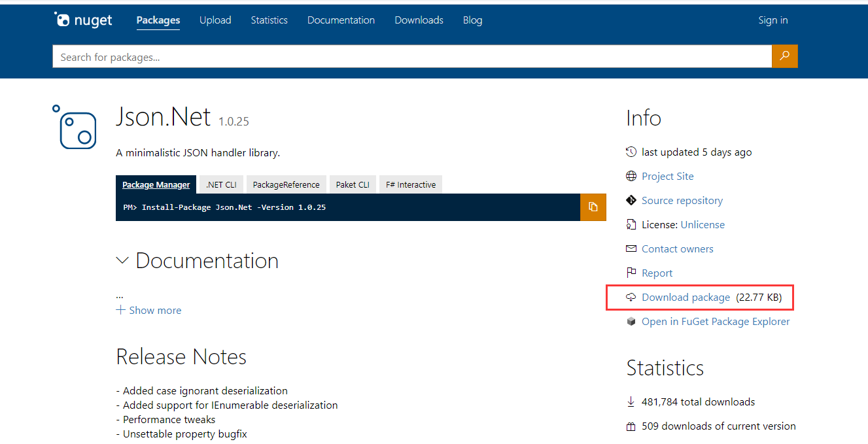Click the cube icon for FuGet Explorer
The width and height of the screenshot is (868, 444).
(631, 322)
